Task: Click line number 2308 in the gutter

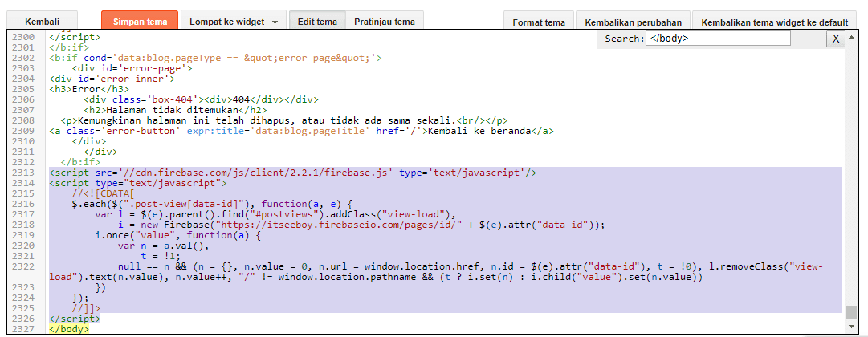Action: click(22, 120)
